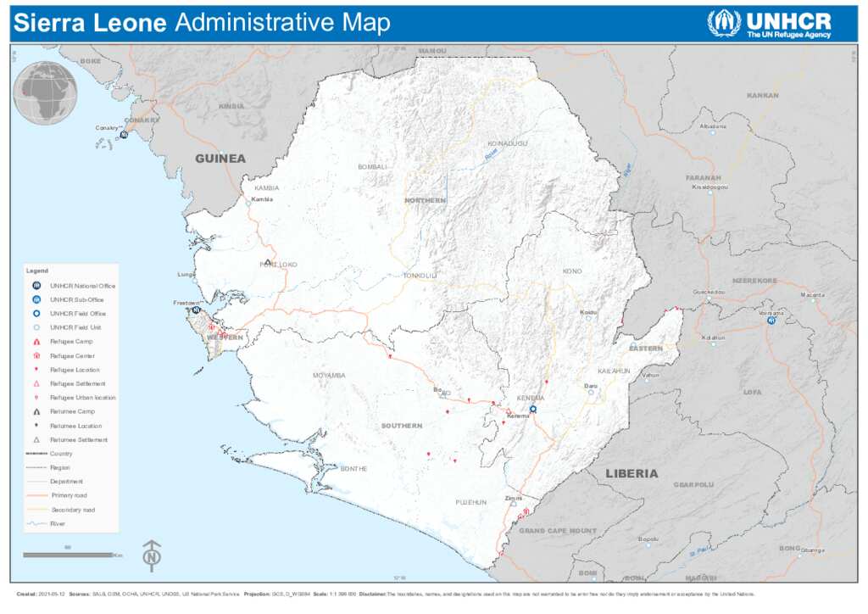The height and width of the screenshot is (614, 868).
Task: Select the Refugee Urban location legend icon
Action: point(36,398)
